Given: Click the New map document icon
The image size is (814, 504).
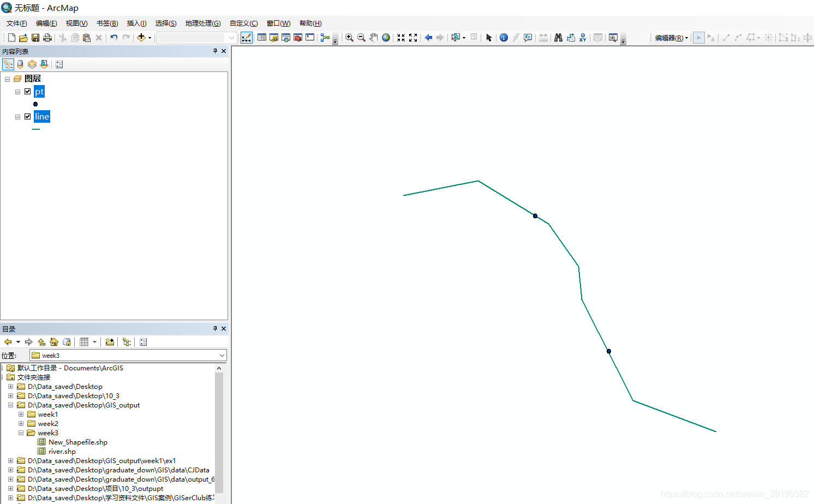Looking at the screenshot, I should click(x=11, y=38).
